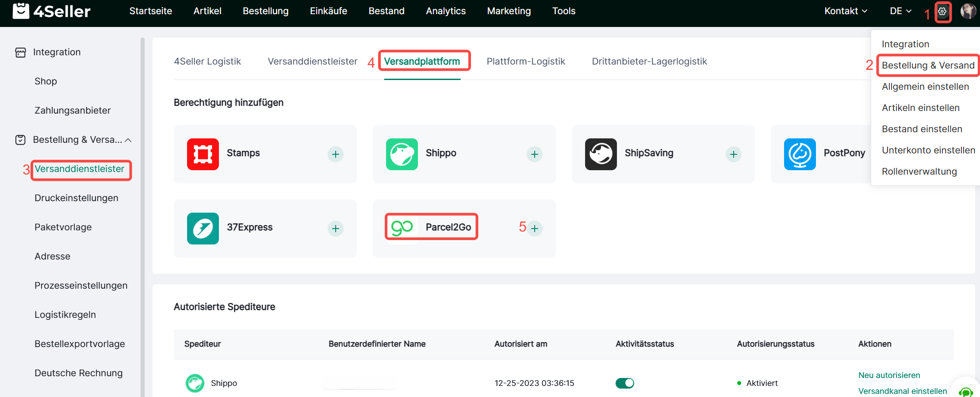
Task: Click the plus icon for 37Express
Action: tap(335, 229)
